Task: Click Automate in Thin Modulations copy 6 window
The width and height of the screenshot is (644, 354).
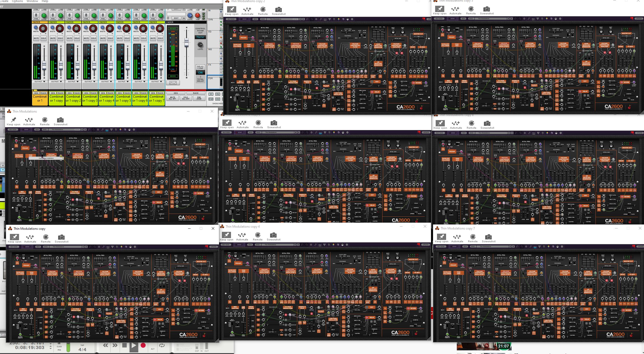Action: click(456, 125)
